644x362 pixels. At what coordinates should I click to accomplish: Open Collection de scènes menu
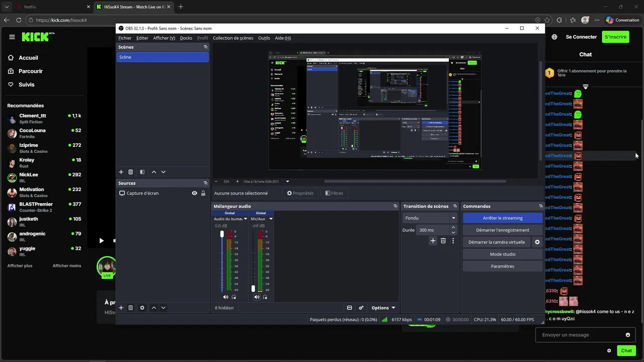pos(233,38)
